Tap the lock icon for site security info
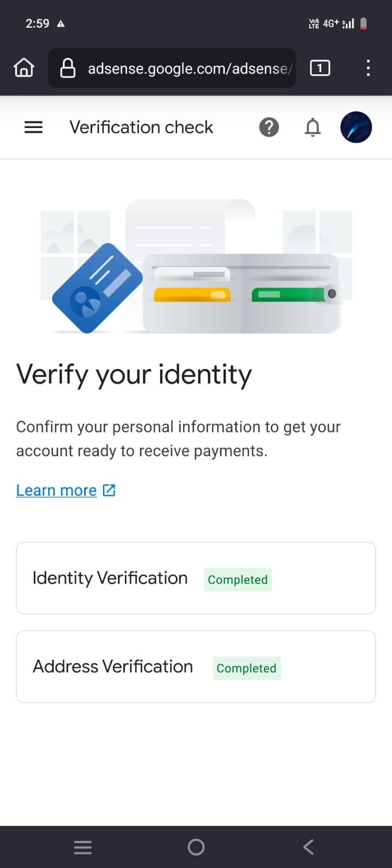The height and width of the screenshot is (868, 392). pos(68,68)
